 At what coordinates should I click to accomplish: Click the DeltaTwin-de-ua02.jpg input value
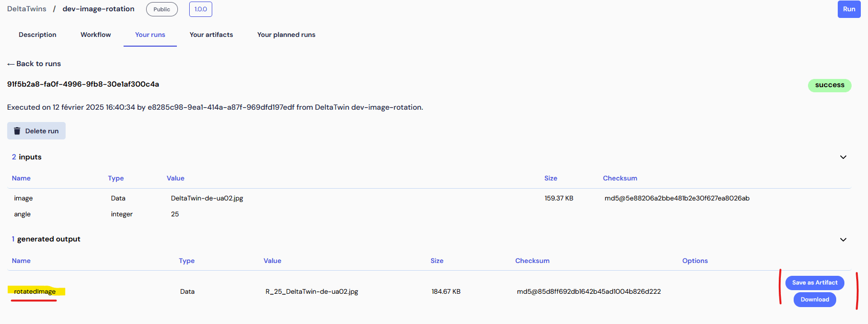[207, 198]
